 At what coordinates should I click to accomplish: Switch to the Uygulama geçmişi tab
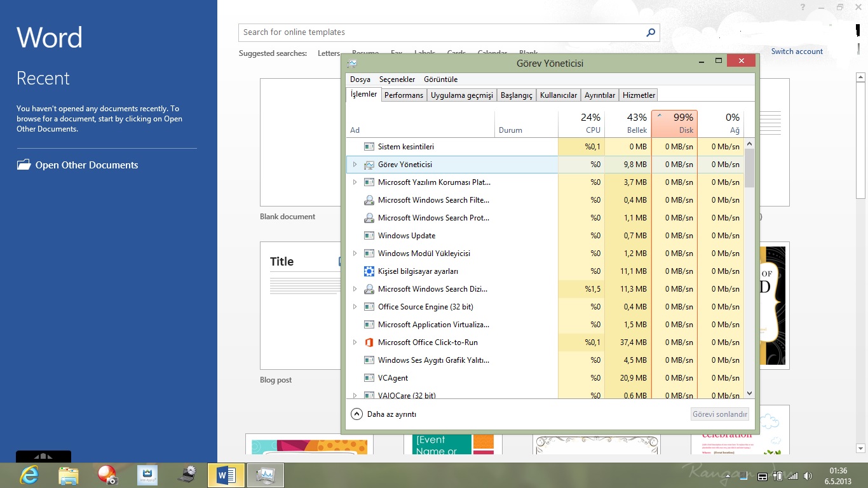(461, 95)
